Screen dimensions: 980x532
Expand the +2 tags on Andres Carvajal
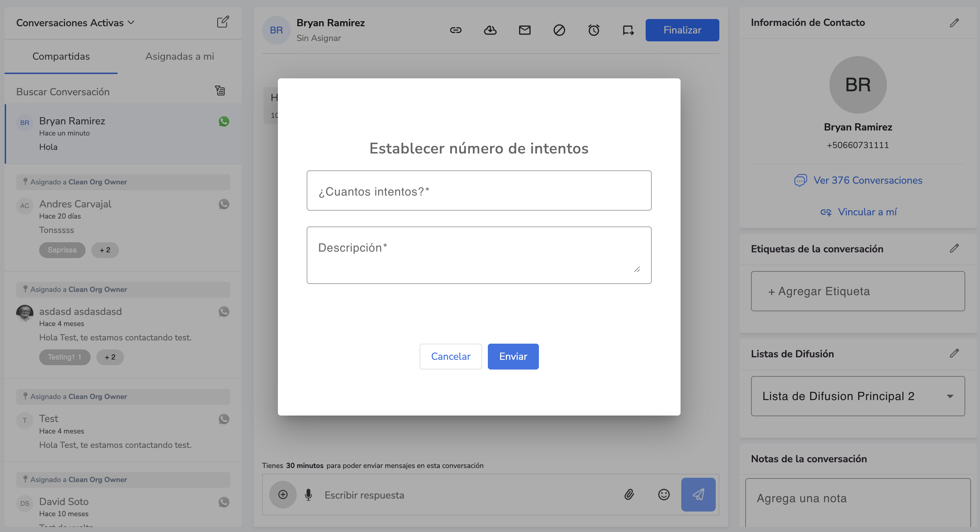point(105,250)
